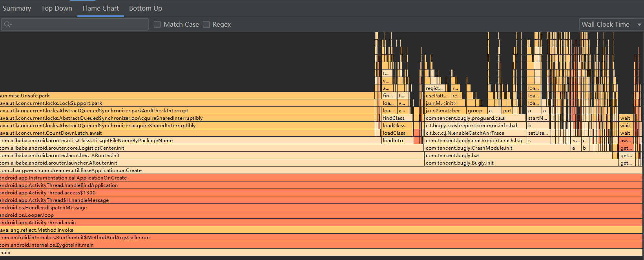Click the CrashModule.init frame

[x=497, y=148]
